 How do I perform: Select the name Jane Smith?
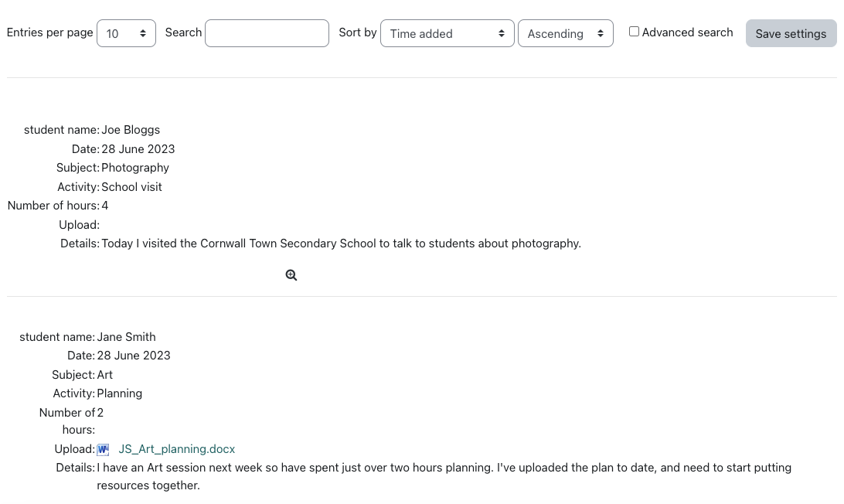click(x=127, y=337)
